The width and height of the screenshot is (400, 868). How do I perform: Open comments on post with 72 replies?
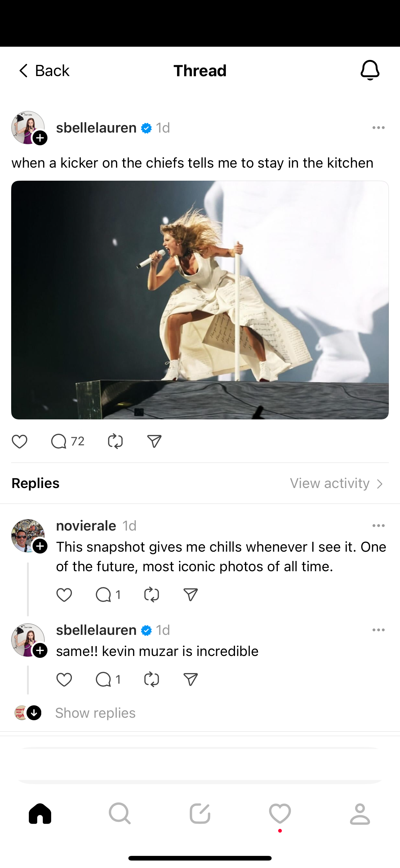click(59, 441)
